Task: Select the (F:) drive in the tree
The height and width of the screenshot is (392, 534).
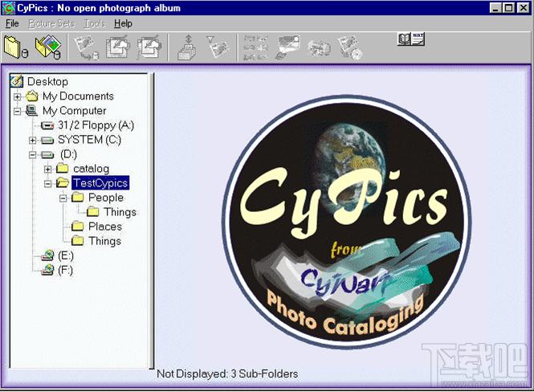Action: 65,270
